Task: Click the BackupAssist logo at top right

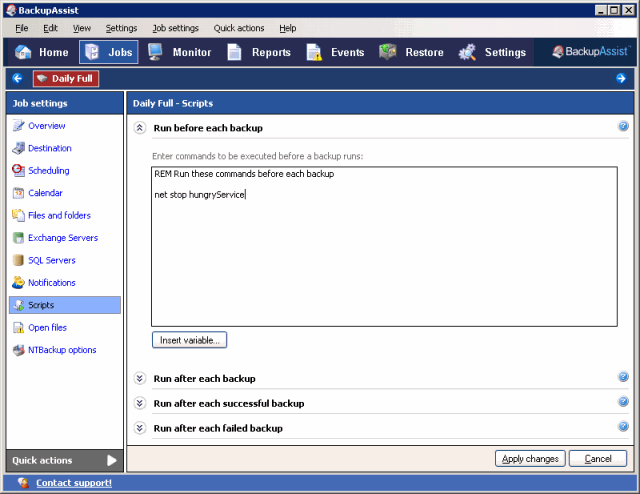Action: [x=591, y=51]
